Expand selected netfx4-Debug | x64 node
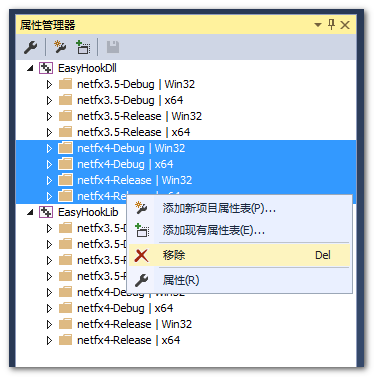This screenshot has width=374, height=377. click(49, 164)
